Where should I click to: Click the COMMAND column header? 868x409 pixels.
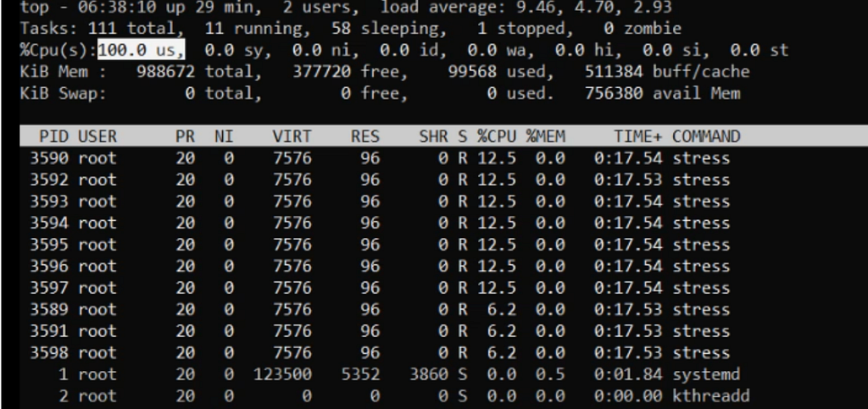(x=706, y=136)
